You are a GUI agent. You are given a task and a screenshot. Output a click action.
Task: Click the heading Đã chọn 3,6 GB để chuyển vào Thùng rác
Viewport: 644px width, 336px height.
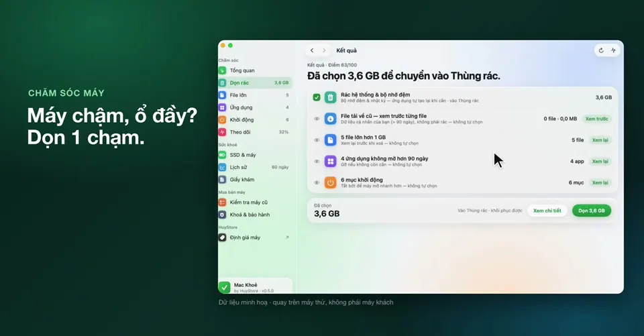(404, 76)
